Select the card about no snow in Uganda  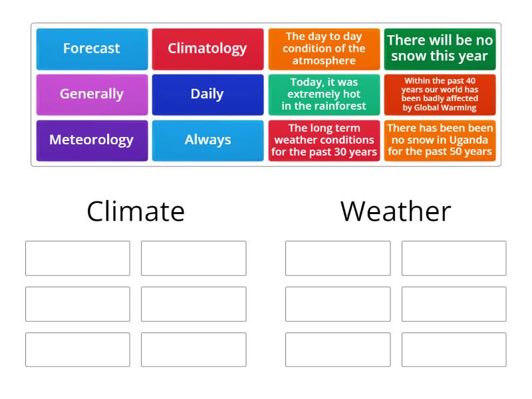click(x=440, y=140)
